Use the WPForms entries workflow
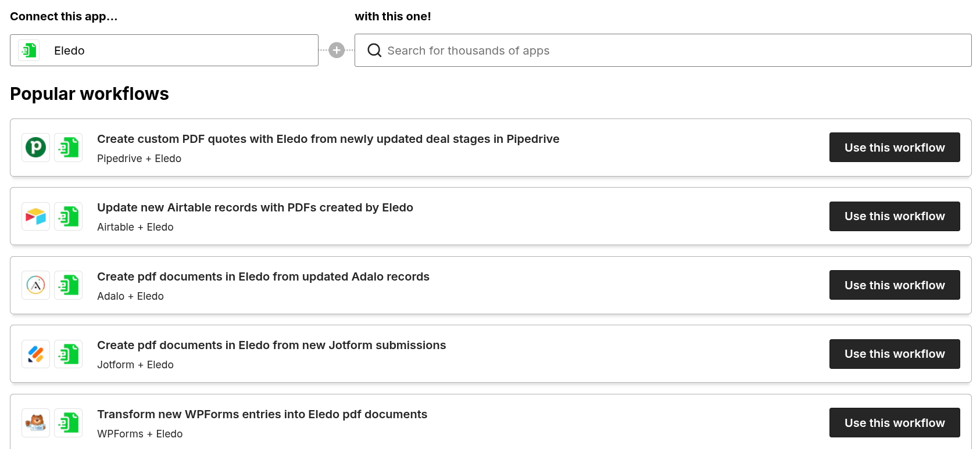Viewport: 980px width, 449px height. 894,423
